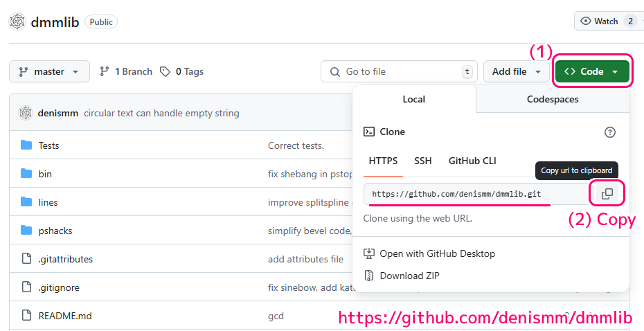644x331 pixels.
Task: Select the SSH clone tab
Action: 422,161
